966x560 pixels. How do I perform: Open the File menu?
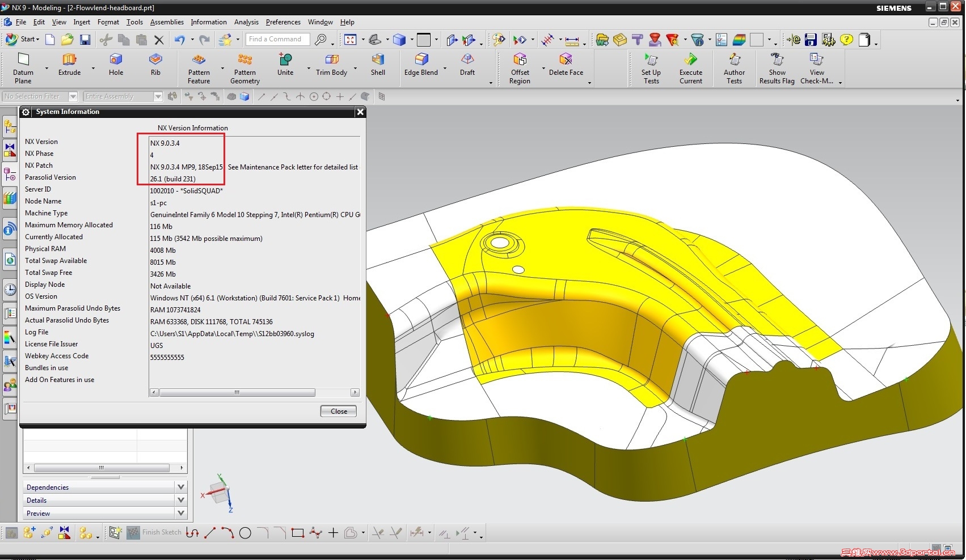21,22
